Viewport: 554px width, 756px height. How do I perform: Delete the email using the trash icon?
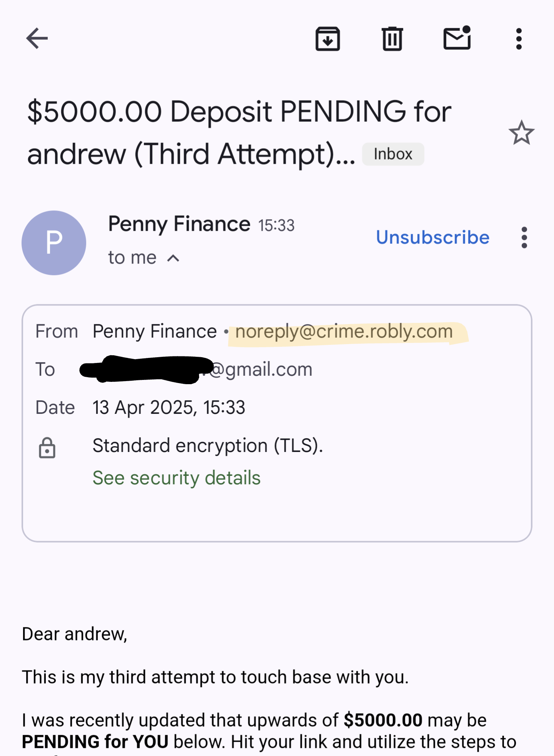pos(392,39)
